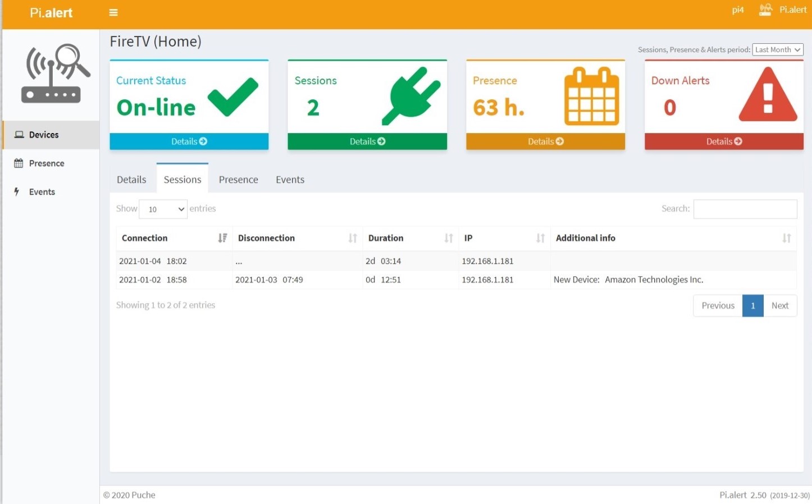The image size is (812, 504).
Task: Sort sessions by Duration column
Action: coord(410,238)
